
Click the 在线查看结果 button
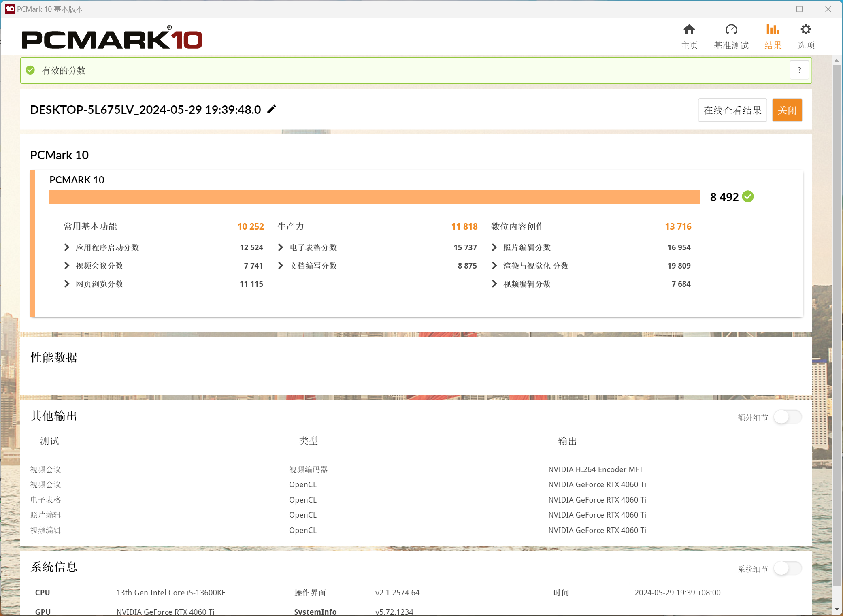point(732,110)
